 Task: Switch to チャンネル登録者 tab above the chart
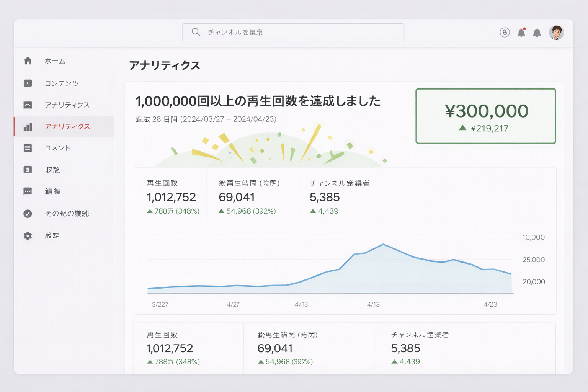(x=339, y=197)
